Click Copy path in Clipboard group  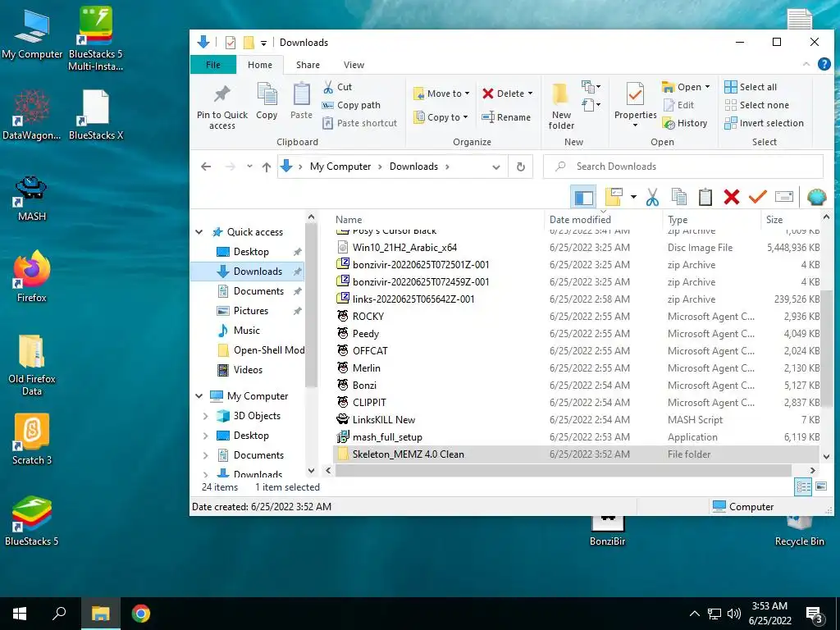coord(351,105)
